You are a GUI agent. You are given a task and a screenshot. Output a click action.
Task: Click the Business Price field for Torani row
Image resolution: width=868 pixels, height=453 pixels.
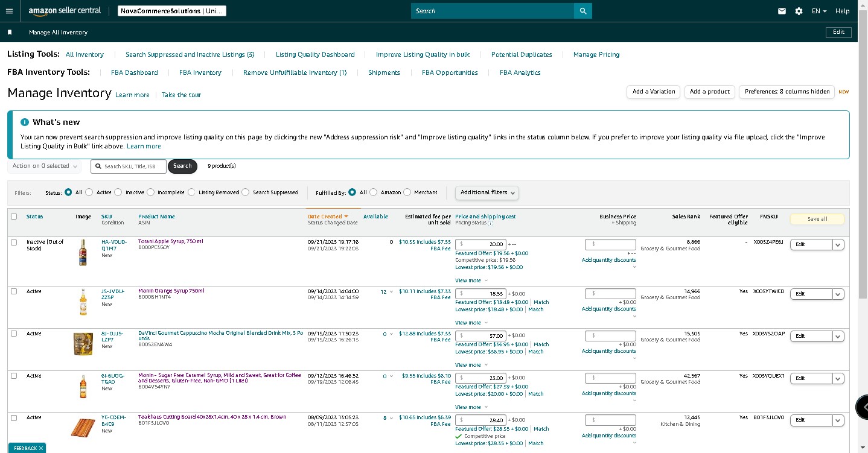tap(610, 244)
